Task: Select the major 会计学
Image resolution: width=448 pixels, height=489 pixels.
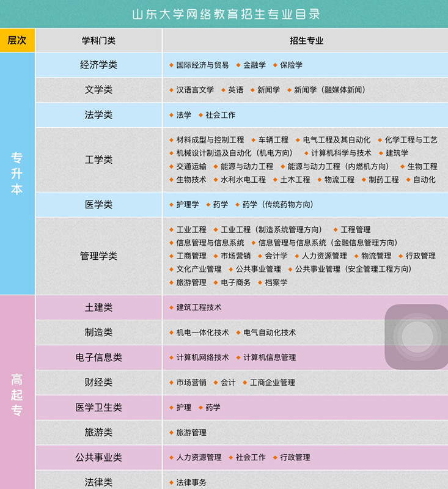Action: [276, 256]
